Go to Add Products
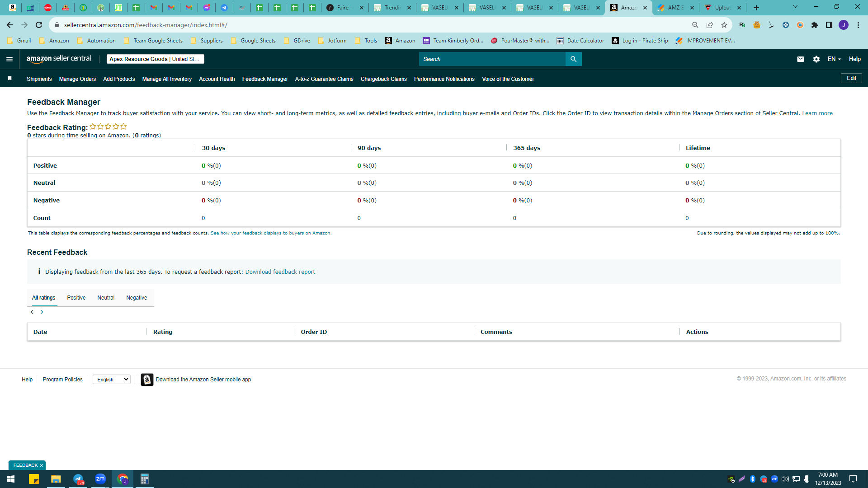The width and height of the screenshot is (868, 488). coord(119,79)
